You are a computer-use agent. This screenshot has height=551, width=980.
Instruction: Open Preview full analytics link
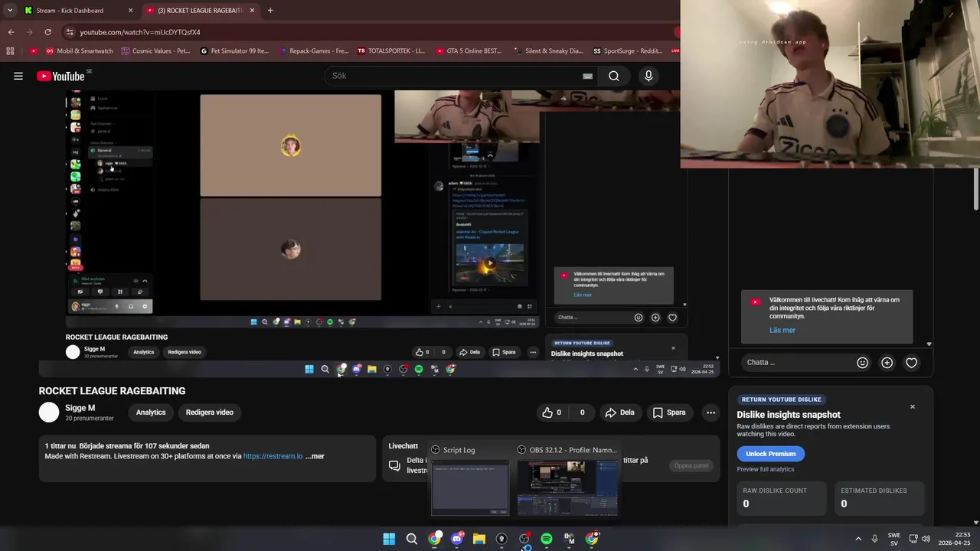pos(766,469)
